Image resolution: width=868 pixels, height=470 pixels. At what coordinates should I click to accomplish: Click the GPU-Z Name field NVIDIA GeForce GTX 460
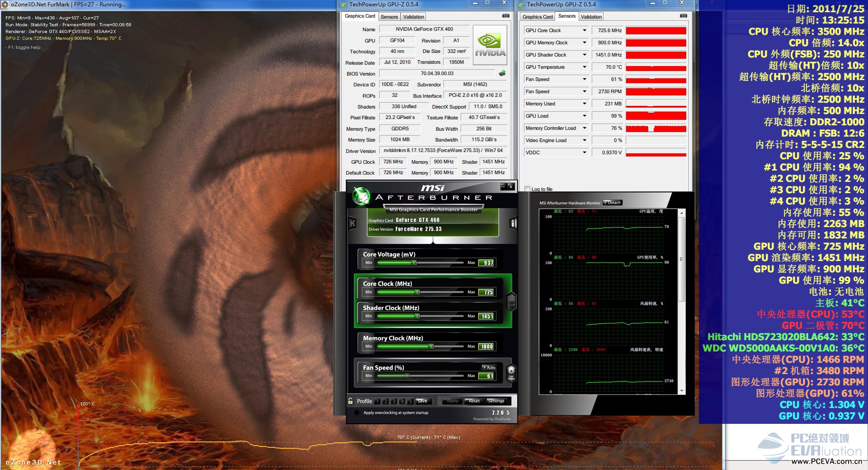(424, 29)
